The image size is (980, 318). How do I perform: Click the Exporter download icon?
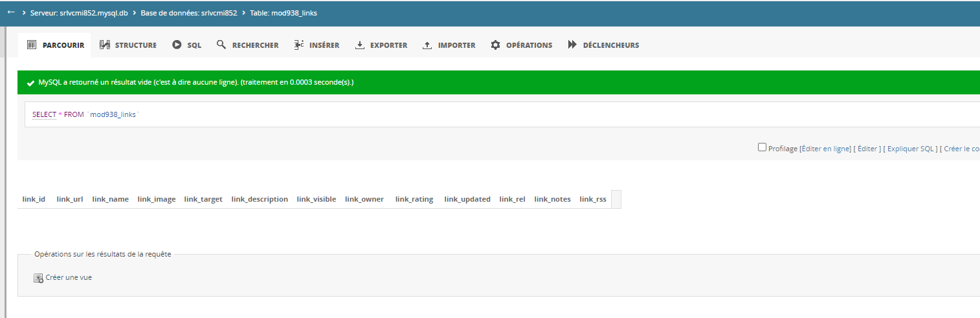(x=360, y=45)
